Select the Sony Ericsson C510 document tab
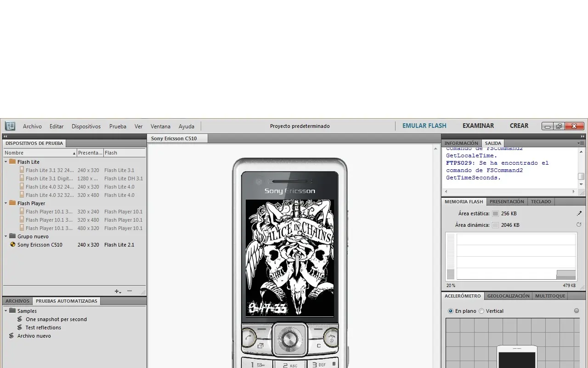 click(177, 138)
